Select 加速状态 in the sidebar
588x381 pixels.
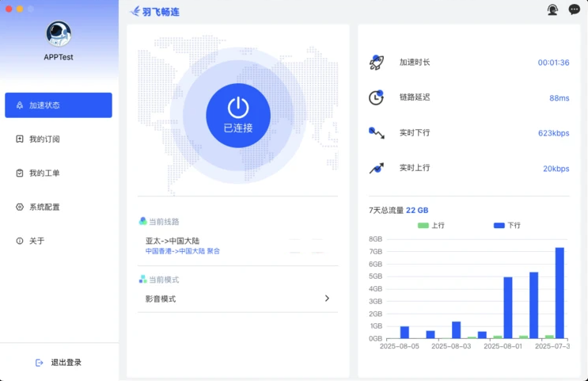point(59,105)
